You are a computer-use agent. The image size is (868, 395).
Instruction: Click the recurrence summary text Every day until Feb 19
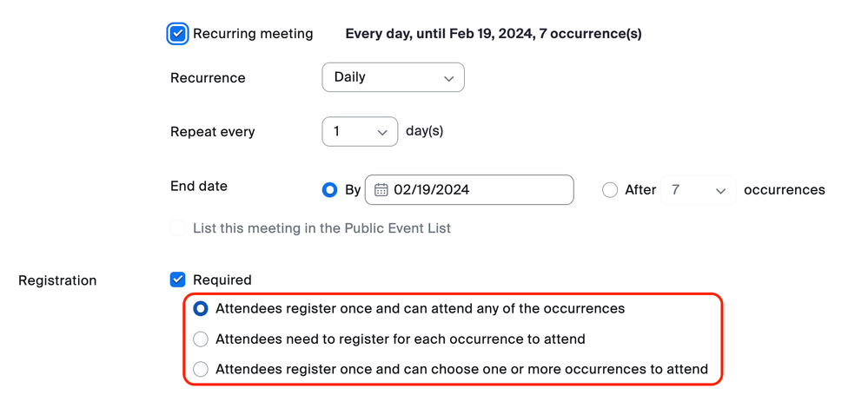tap(494, 34)
